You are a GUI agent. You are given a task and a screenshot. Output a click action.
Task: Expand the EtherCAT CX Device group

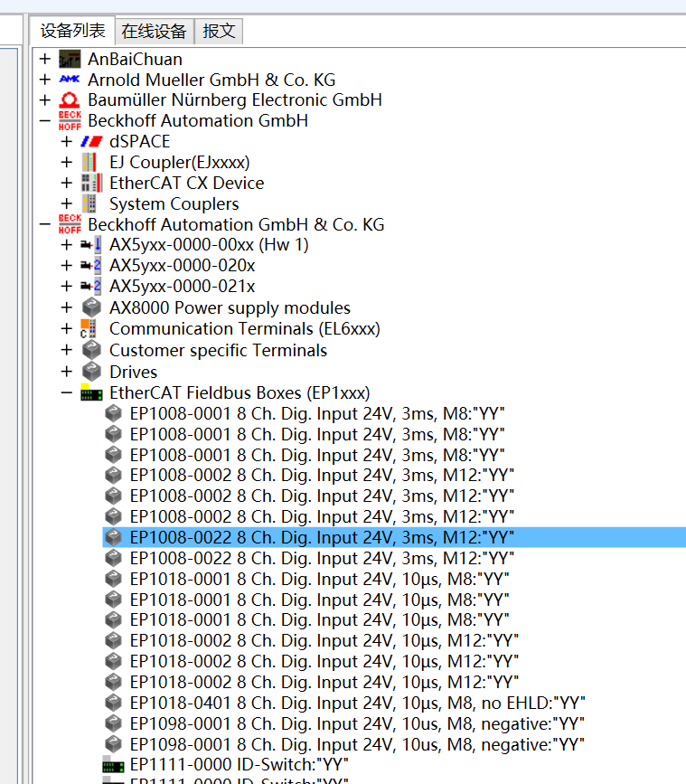(x=67, y=183)
